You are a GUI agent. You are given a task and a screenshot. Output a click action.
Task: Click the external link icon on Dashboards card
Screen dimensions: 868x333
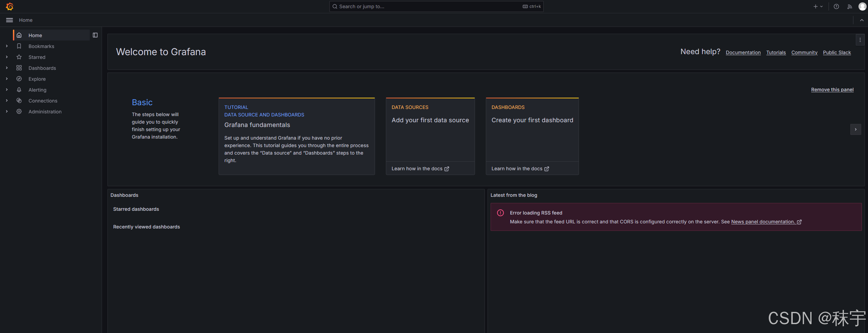coord(547,169)
